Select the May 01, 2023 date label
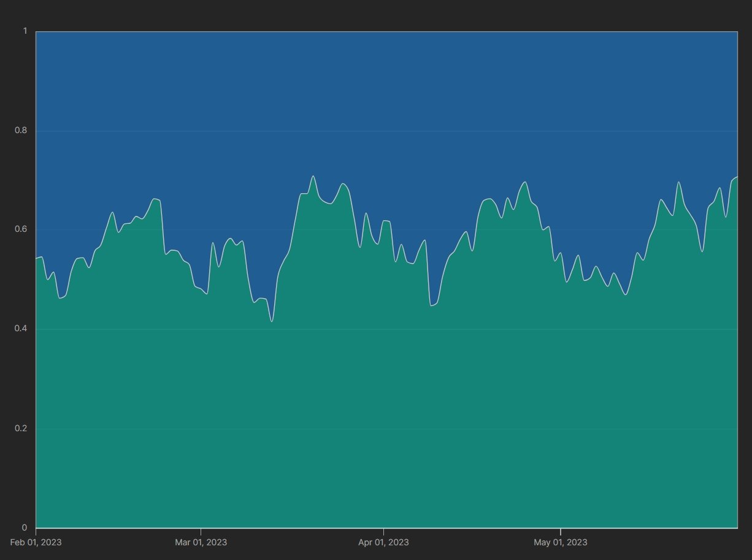752x560 pixels. (x=560, y=542)
